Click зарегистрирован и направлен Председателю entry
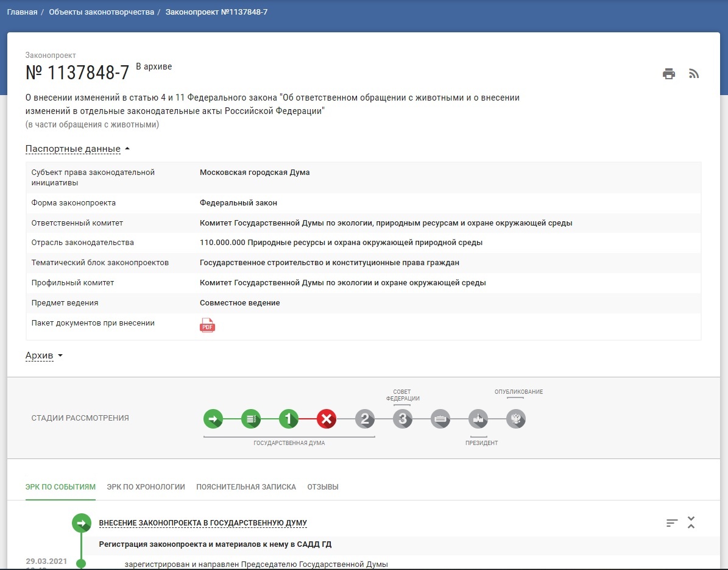 [x=256, y=565]
